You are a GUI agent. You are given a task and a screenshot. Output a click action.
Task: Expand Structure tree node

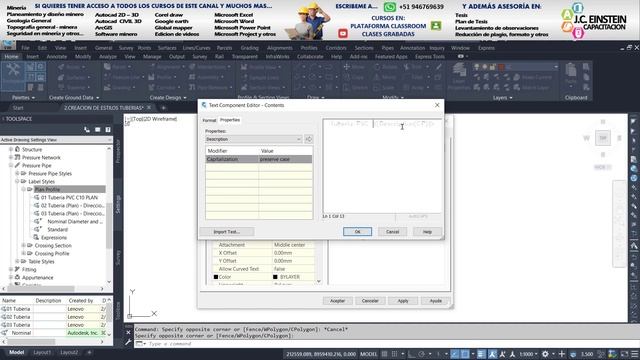coord(11,149)
